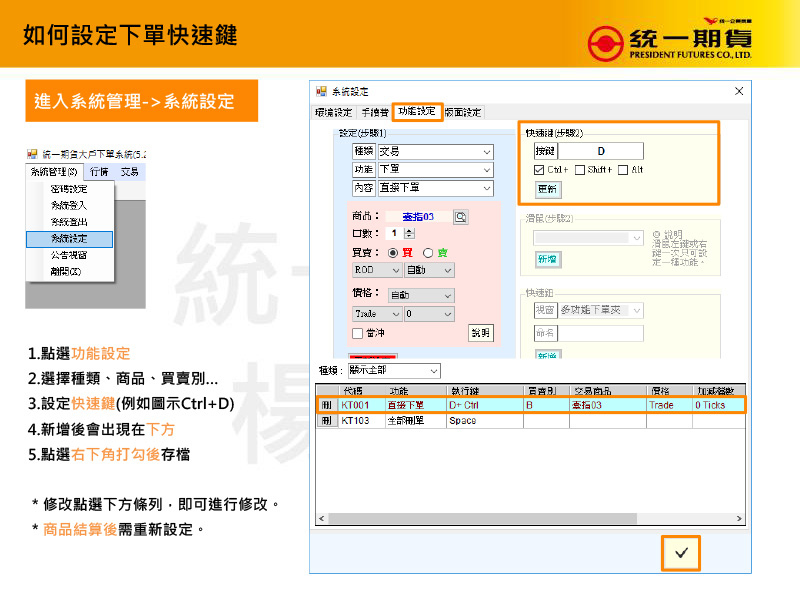Screen dimensions: 800x598
Task: Click the D+ Ctrl hotkey cell
Action: click(485, 405)
